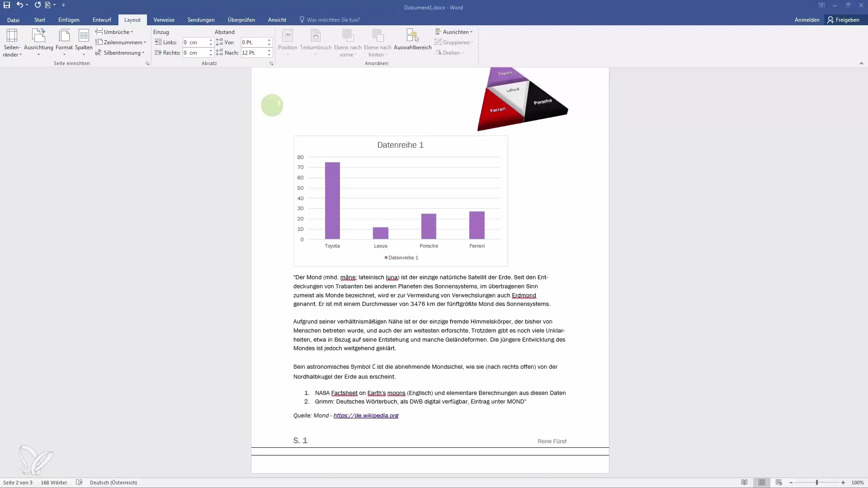Switch to the Entwurf tab
Image resolution: width=868 pixels, height=488 pixels.
click(x=102, y=20)
